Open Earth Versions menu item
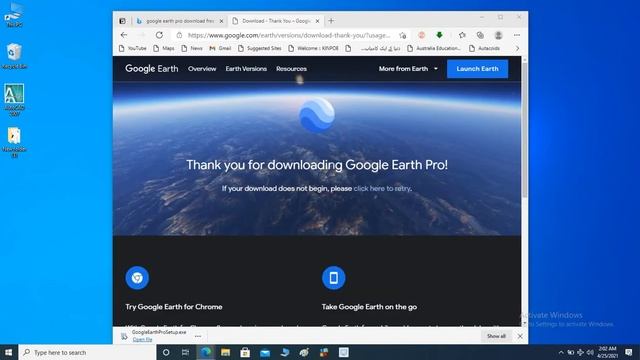Viewport: 640px width, 360px height. pos(246,69)
